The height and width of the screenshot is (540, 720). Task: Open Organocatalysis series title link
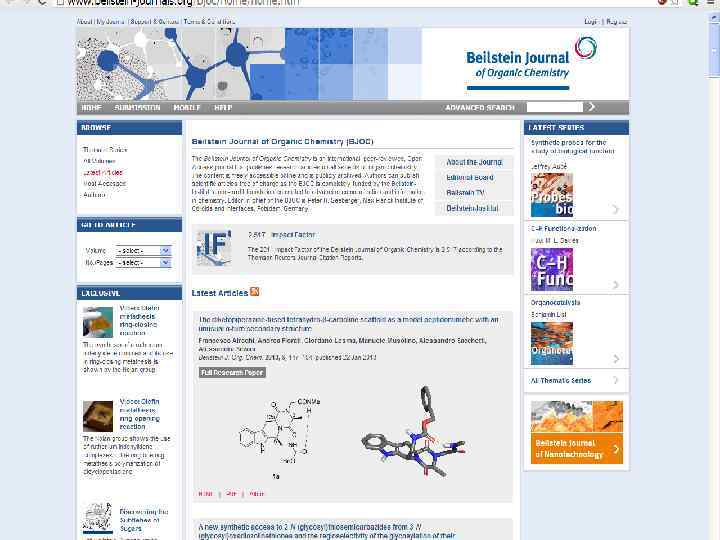(x=555, y=303)
